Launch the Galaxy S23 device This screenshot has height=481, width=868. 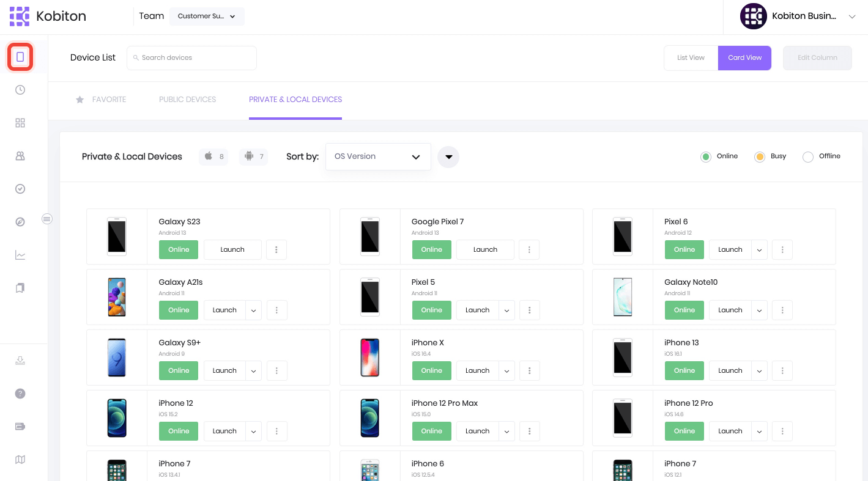(x=232, y=249)
